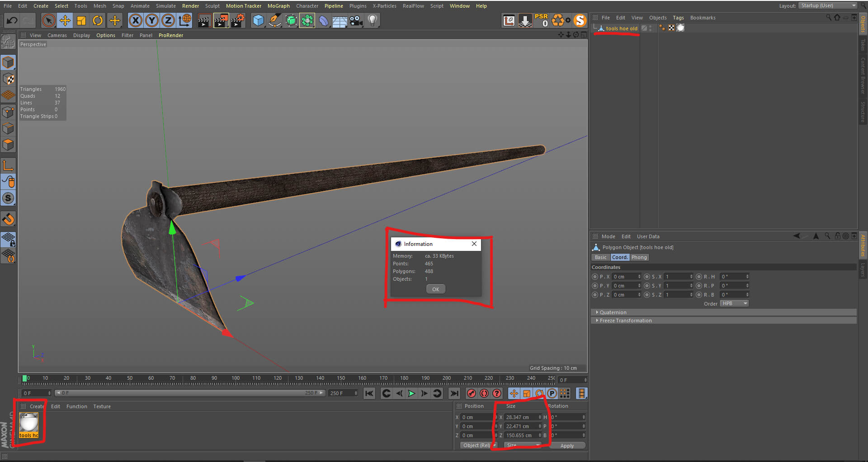Image resolution: width=868 pixels, height=462 pixels.
Task: Toggle Parameter keyframe P icon
Action: (552, 393)
